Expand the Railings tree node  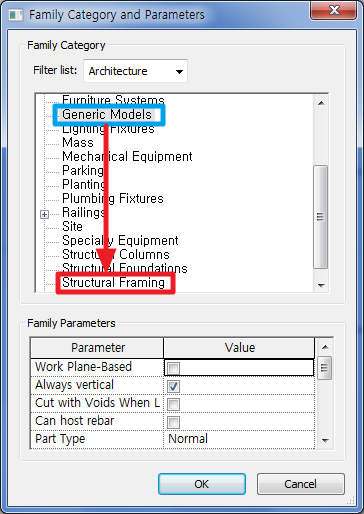pos(44,214)
